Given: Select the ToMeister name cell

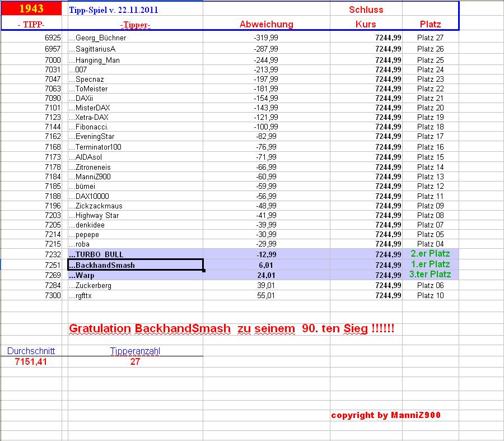Looking at the screenshot, I should (x=136, y=89).
